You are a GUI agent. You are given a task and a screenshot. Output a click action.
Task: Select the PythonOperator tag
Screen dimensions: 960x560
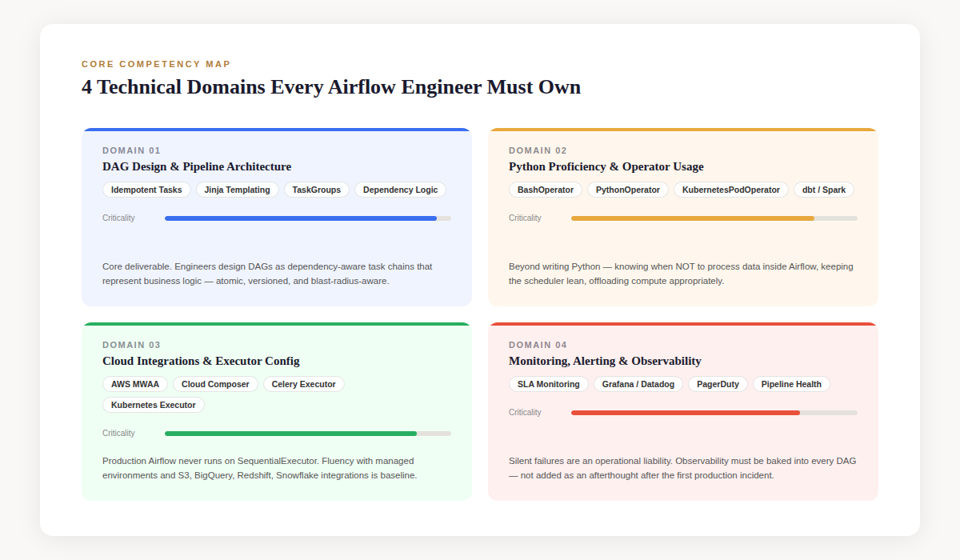tap(628, 190)
